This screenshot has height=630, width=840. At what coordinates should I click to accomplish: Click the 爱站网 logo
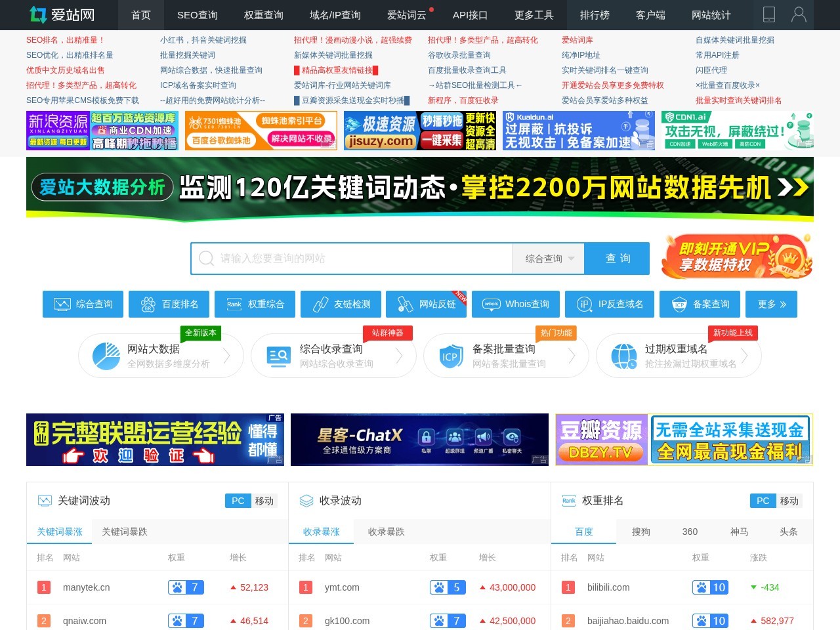click(62, 14)
